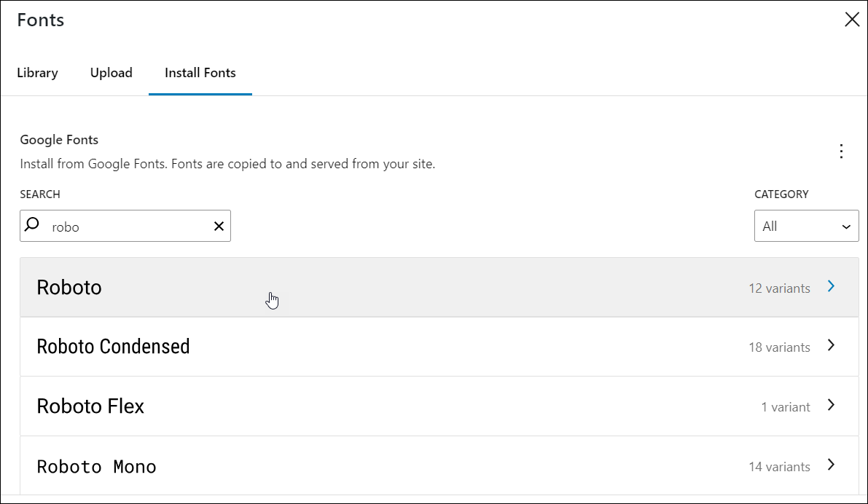Select the Roboto Condensed font name
Screen dimensions: 868x504
[x=113, y=347]
